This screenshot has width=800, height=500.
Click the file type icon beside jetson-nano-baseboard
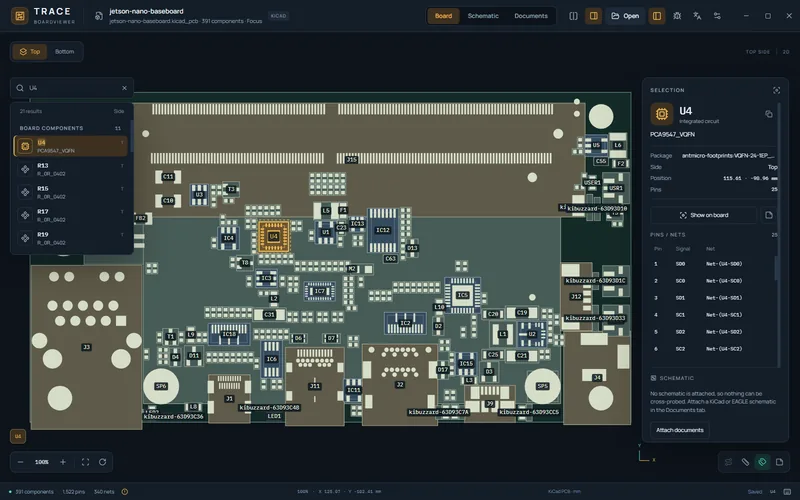[x=99, y=16]
